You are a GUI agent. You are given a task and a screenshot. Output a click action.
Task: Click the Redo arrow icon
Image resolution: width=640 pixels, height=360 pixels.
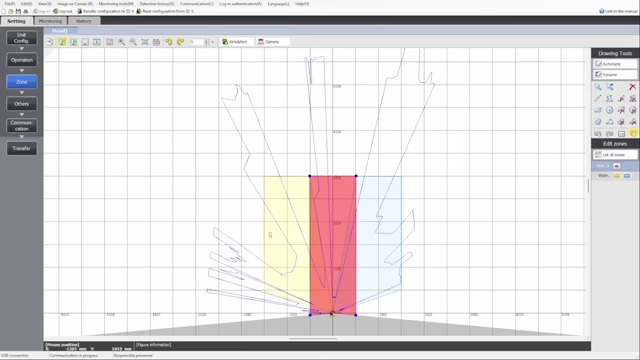[180, 42]
